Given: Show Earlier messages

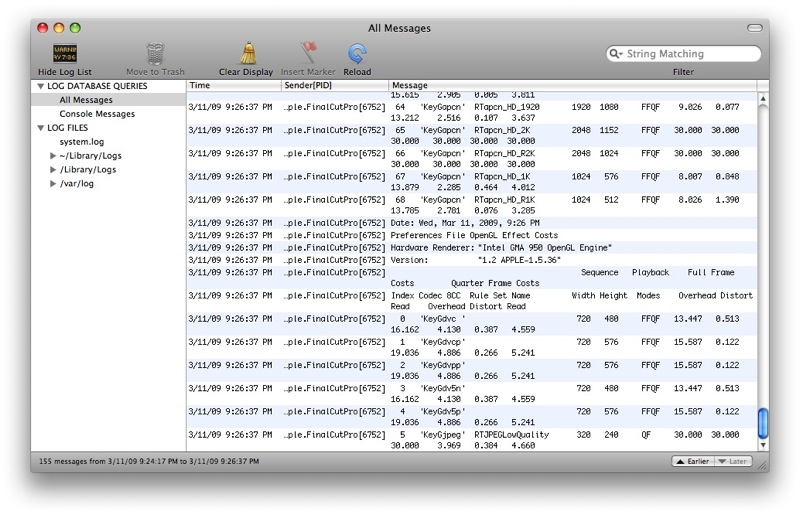Looking at the screenshot, I should click(x=692, y=461).
